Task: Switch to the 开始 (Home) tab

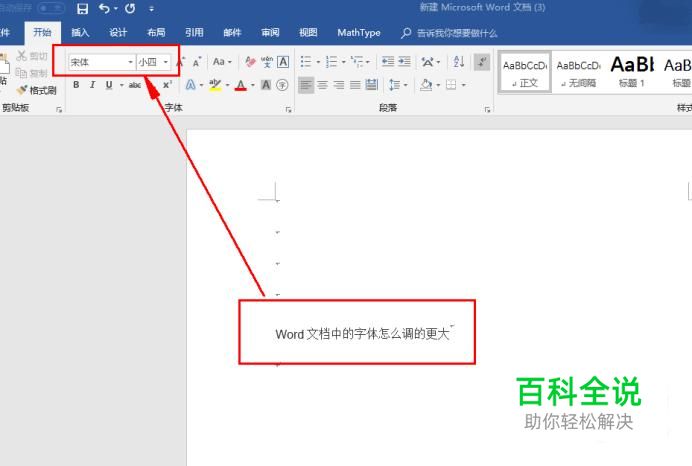Action: [42, 32]
